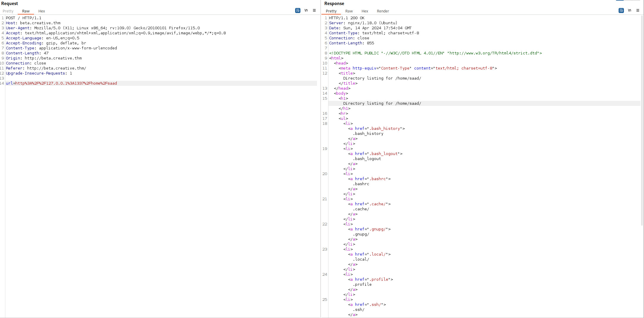
Task: Click the Content-Length: 855 response header
Action: tap(352, 43)
